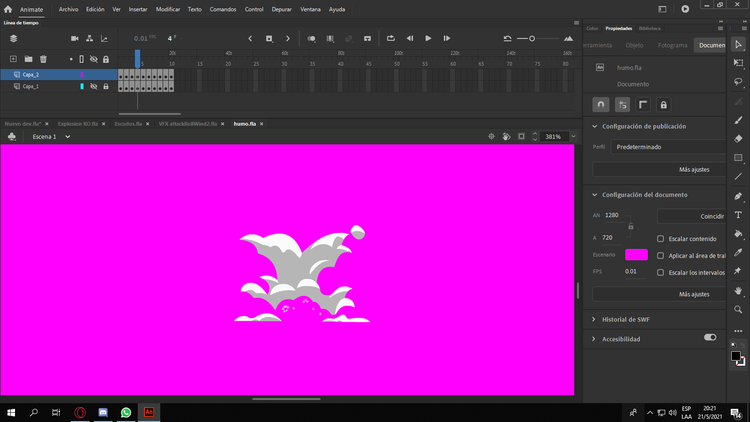
Task: Show hidden Capa_1 layer via eye icon
Action: tap(94, 86)
